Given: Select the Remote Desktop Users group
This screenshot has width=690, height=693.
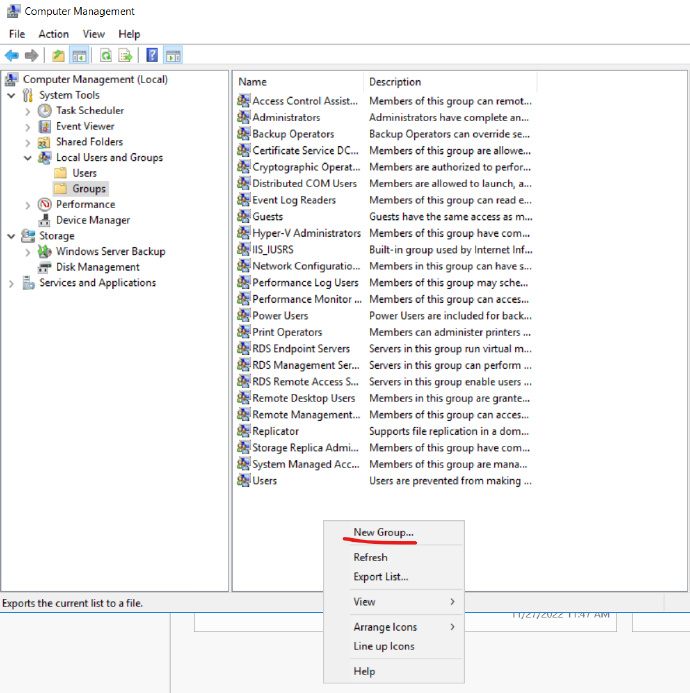Looking at the screenshot, I should coord(303,398).
